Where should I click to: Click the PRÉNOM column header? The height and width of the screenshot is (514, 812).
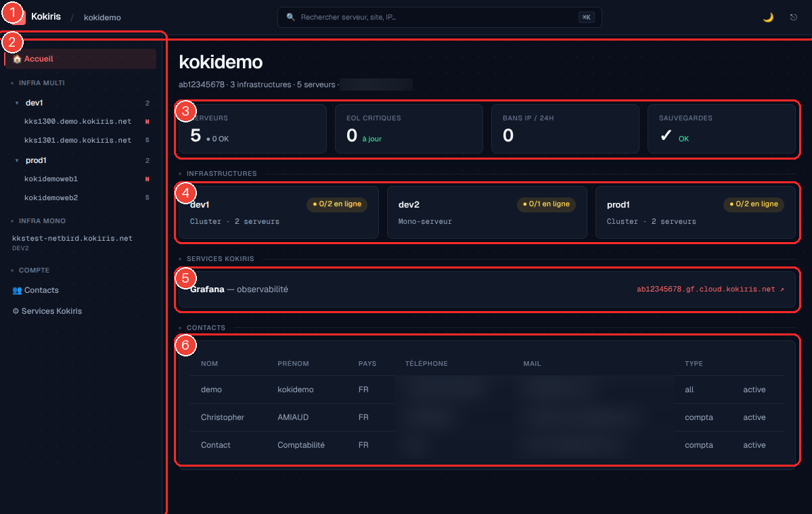pyautogui.click(x=293, y=364)
